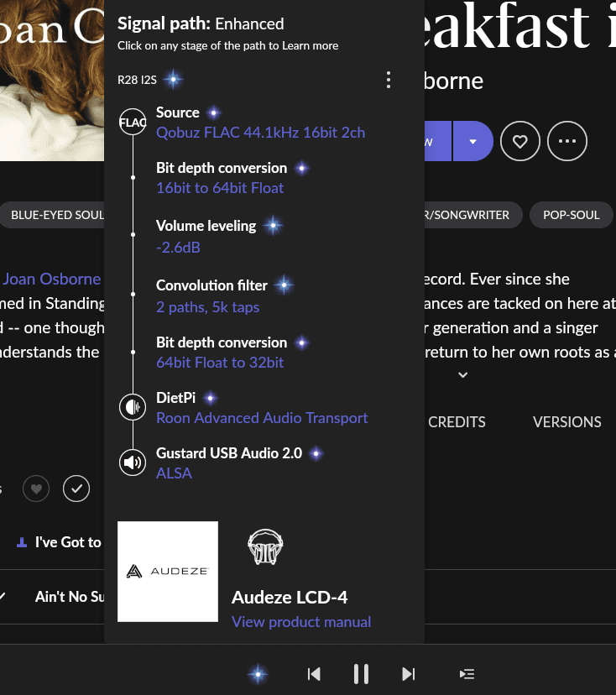Skip to the next track
Image resolution: width=616 pixels, height=695 pixels.
[x=408, y=674]
